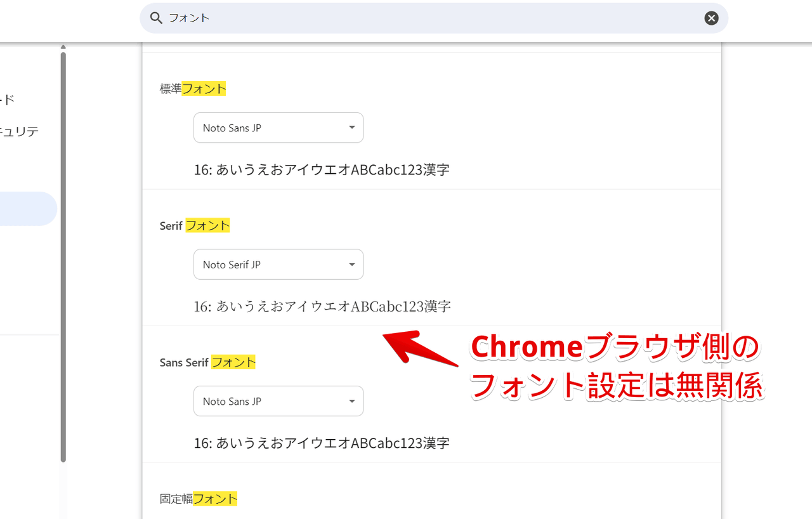Open the Sans Serif フォント dropdown

click(278, 401)
